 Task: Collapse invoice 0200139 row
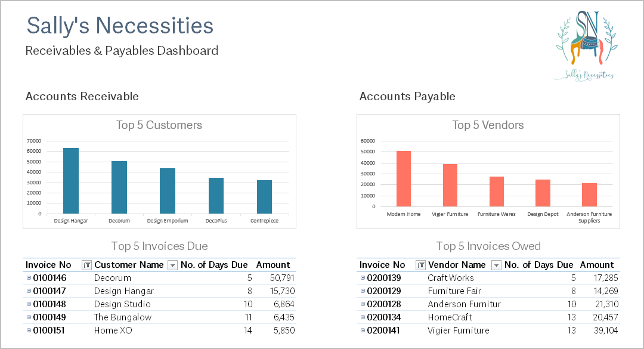pyautogui.click(x=363, y=278)
